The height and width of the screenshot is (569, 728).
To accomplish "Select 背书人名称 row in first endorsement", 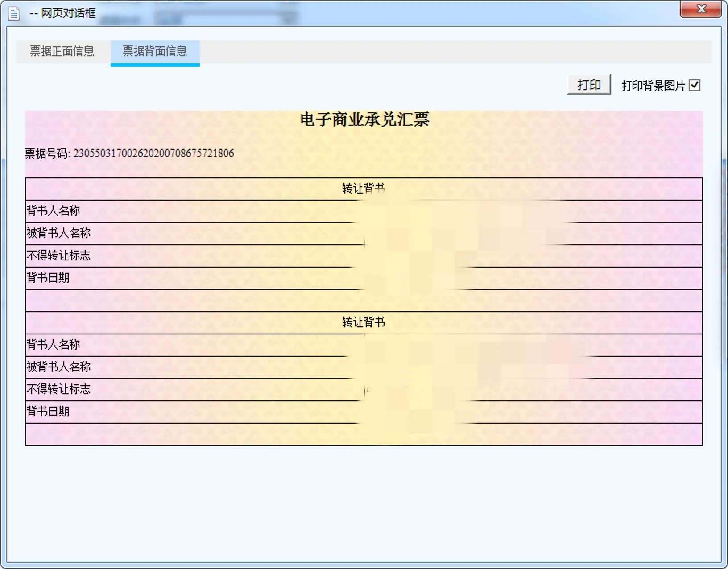I will click(x=54, y=211).
